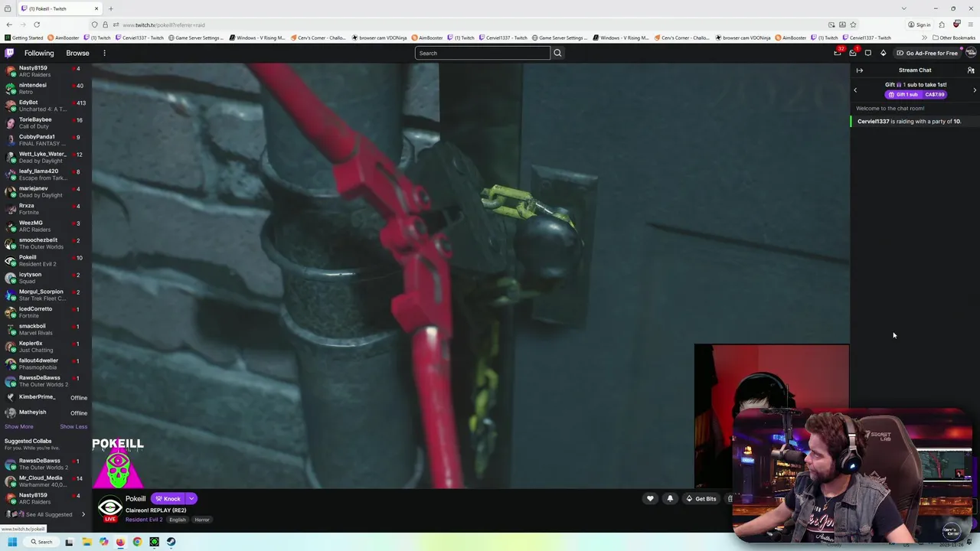Image resolution: width=980 pixels, height=551 pixels.
Task: Close the Pokeill - Twitch tab
Action: (96, 8)
